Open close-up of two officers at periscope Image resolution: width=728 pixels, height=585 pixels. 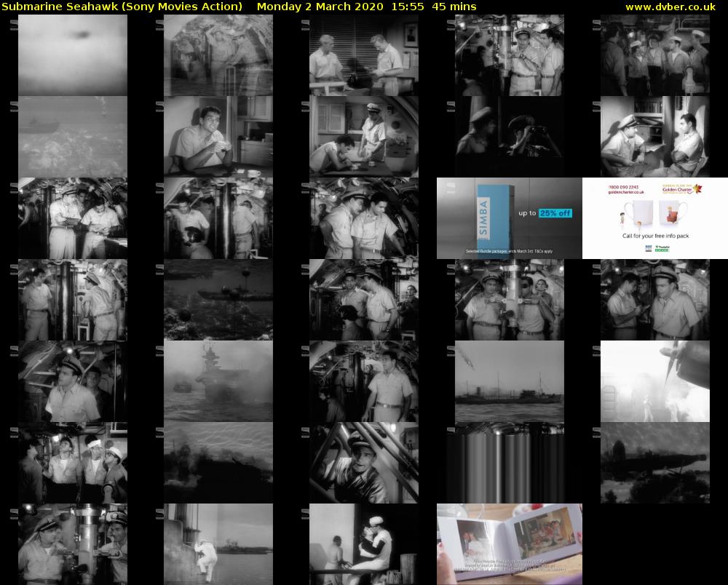click(x=73, y=544)
